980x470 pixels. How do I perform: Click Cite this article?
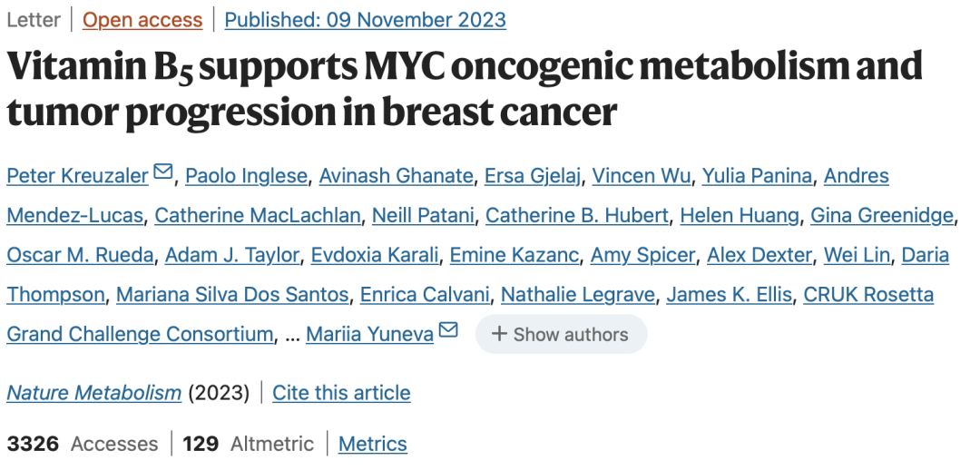pyautogui.click(x=341, y=393)
